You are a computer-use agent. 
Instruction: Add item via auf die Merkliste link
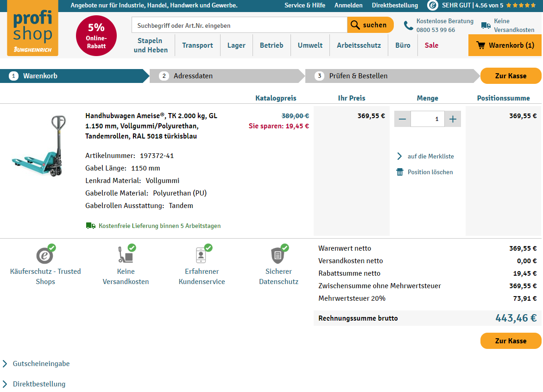(430, 156)
